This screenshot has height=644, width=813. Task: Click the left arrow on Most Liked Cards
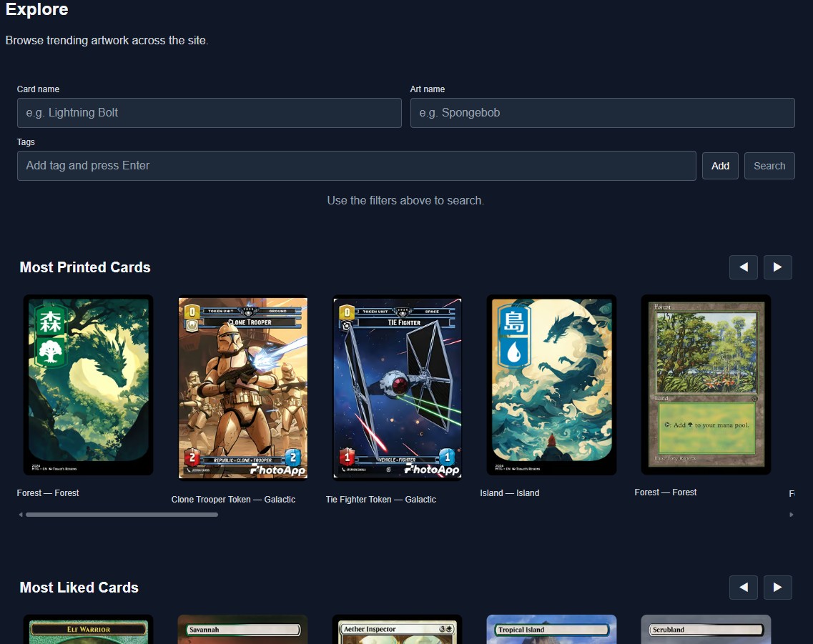[743, 587]
